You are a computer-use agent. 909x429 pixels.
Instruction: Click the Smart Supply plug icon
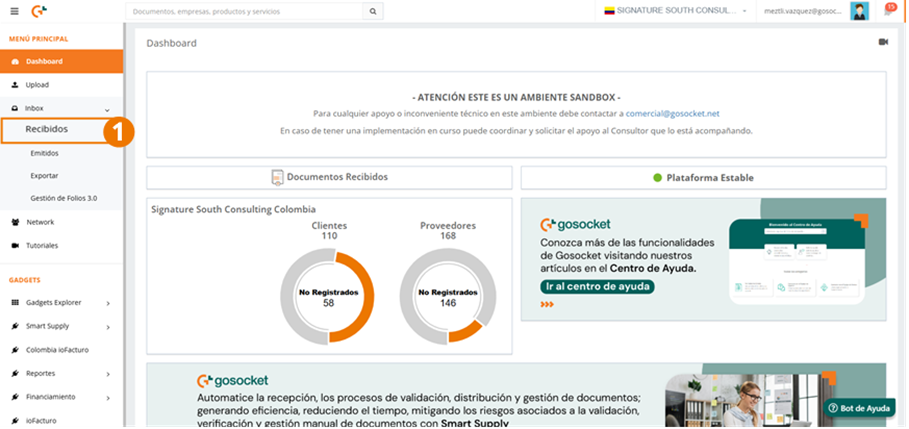(15, 326)
